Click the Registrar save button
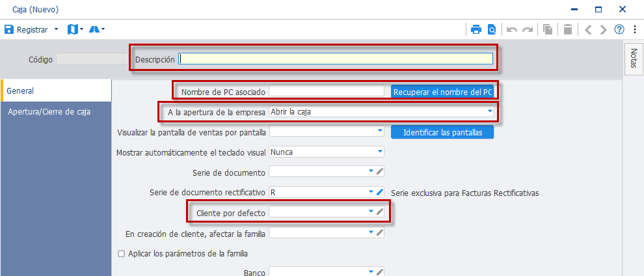 (x=26, y=29)
